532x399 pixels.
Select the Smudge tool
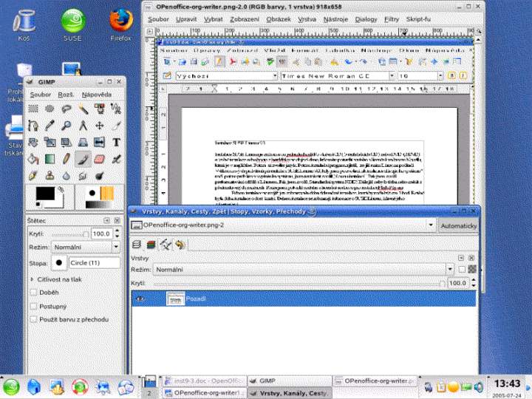83,176
